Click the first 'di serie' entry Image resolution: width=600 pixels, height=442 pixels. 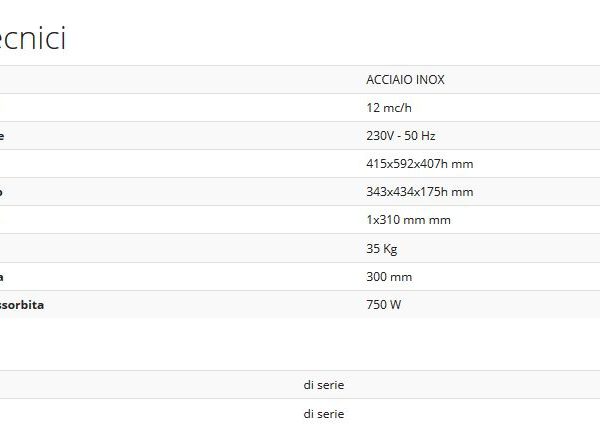pyautogui.click(x=324, y=384)
